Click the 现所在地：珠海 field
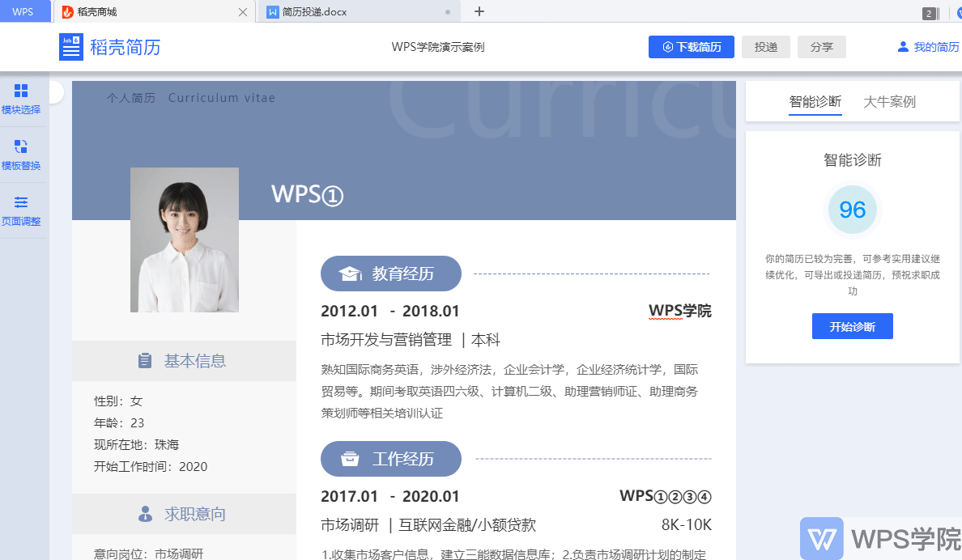 pyautogui.click(x=136, y=445)
